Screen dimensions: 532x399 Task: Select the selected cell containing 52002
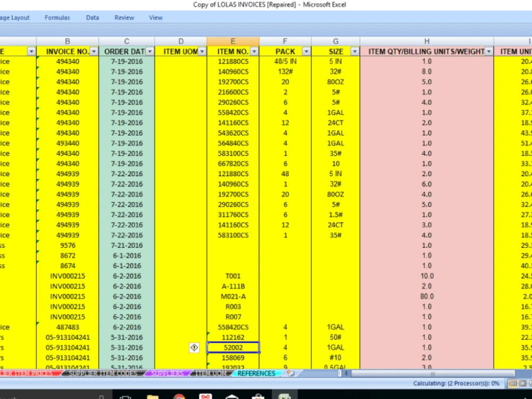[x=233, y=347]
